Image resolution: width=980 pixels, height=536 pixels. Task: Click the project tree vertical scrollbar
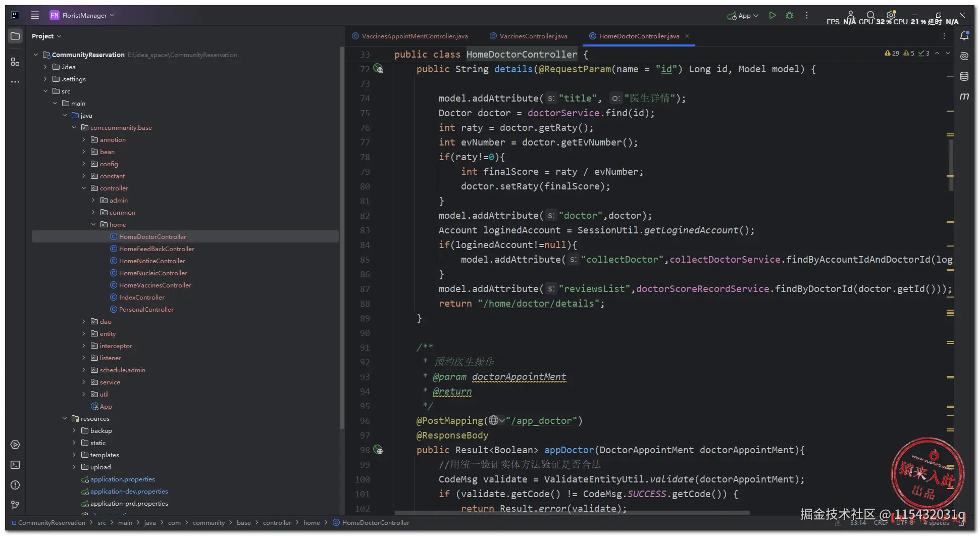coord(342,237)
